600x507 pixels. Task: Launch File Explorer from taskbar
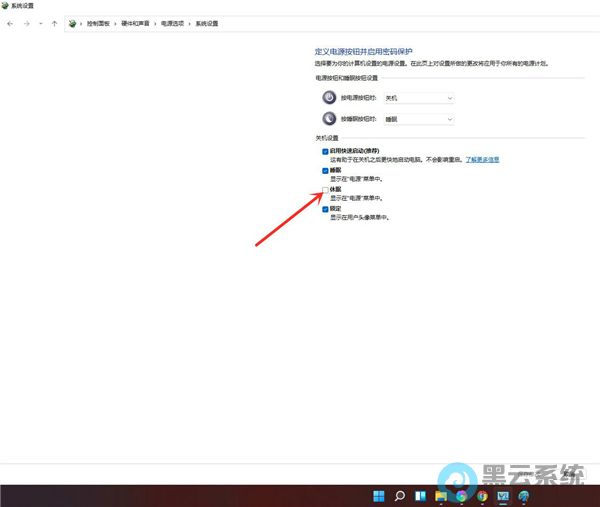441,495
